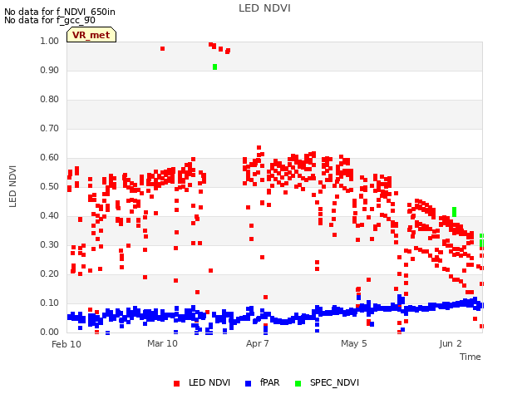Image resolution: width=532 pixels, height=399 pixels.
Task: Click the fPAR blue legend swatch
Action: click(x=248, y=383)
